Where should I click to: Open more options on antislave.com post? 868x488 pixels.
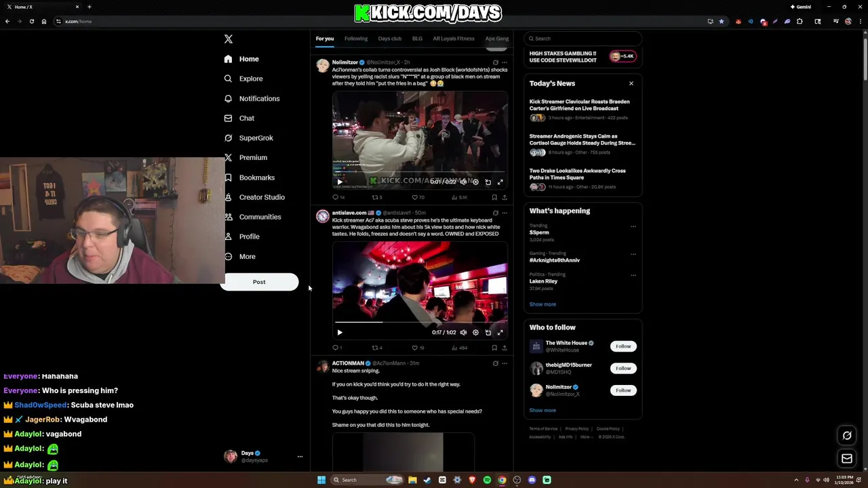(505, 213)
